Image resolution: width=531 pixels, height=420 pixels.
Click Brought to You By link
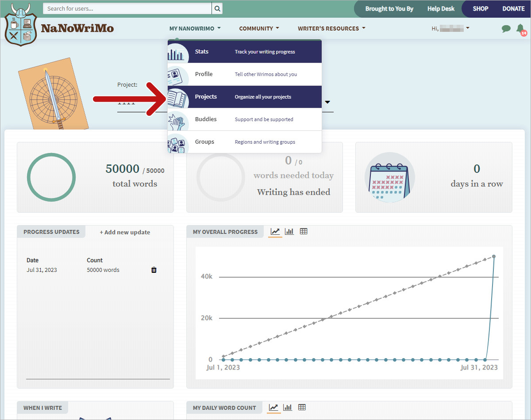pyautogui.click(x=389, y=9)
